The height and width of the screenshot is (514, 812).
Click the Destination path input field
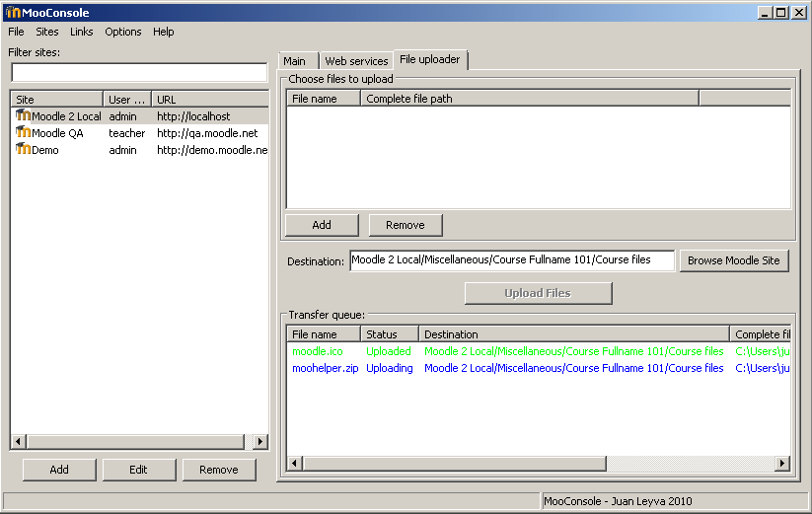(512, 260)
